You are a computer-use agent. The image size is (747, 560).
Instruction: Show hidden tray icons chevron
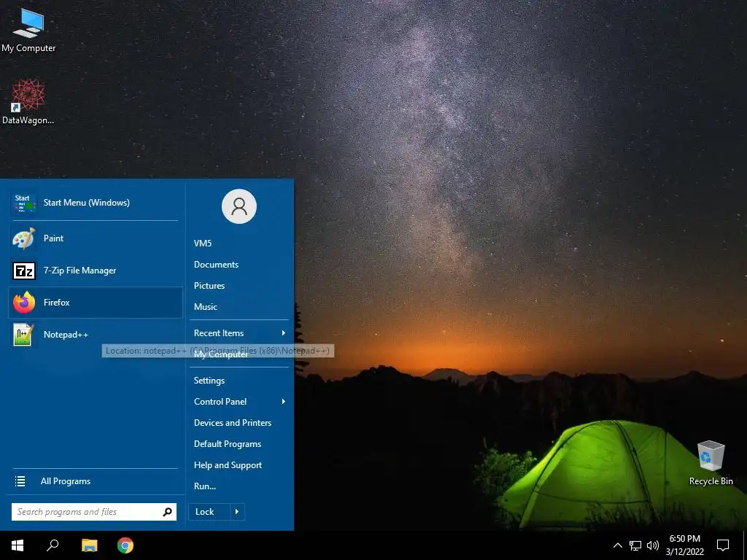point(617,545)
